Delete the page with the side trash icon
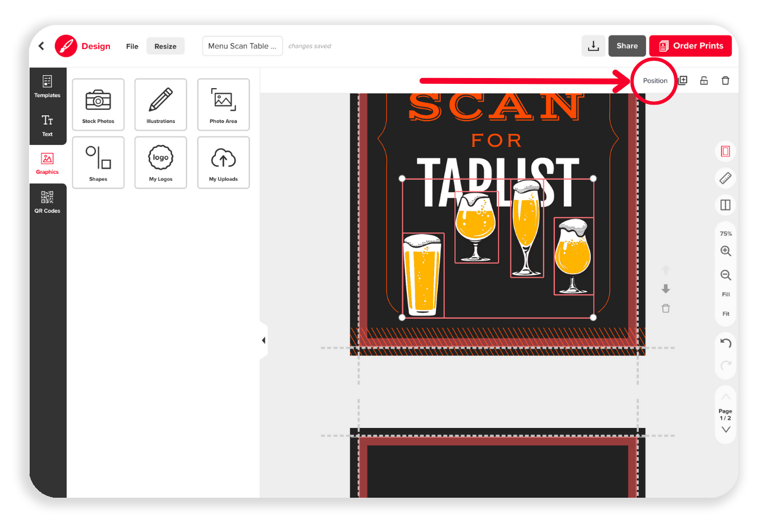769x532 pixels. click(665, 309)
